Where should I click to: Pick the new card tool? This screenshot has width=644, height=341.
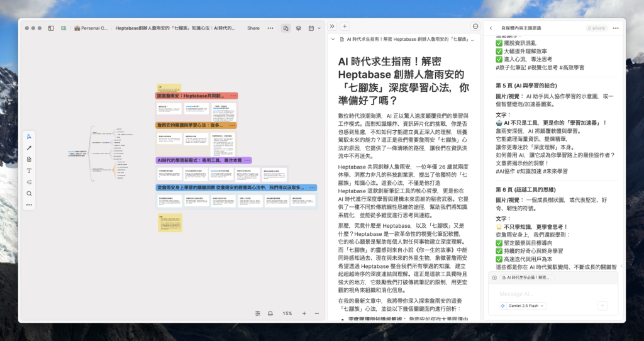[x=29, y=159]
